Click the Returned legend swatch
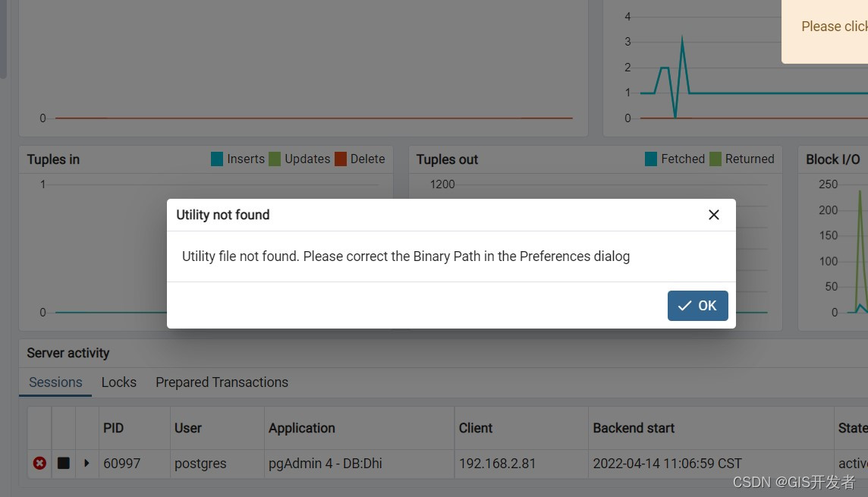The height and width of the screenshot is (497, 868). 716,159
